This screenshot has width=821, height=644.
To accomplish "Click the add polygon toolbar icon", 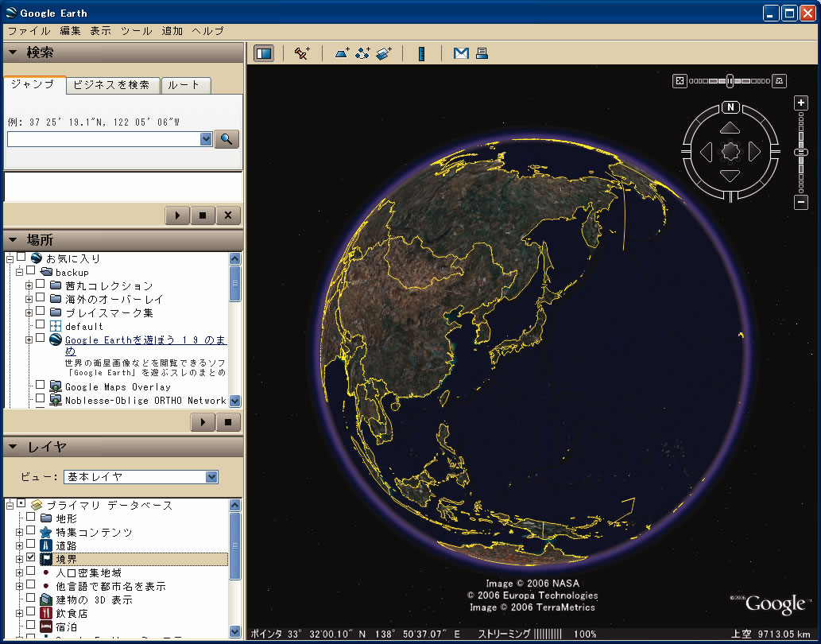I will (343, 53).
